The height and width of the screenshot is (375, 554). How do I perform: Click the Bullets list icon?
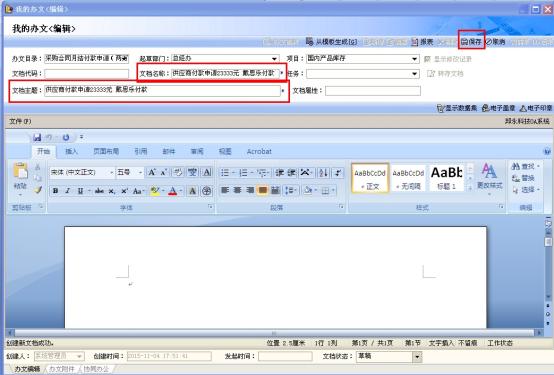pos(225,172)
